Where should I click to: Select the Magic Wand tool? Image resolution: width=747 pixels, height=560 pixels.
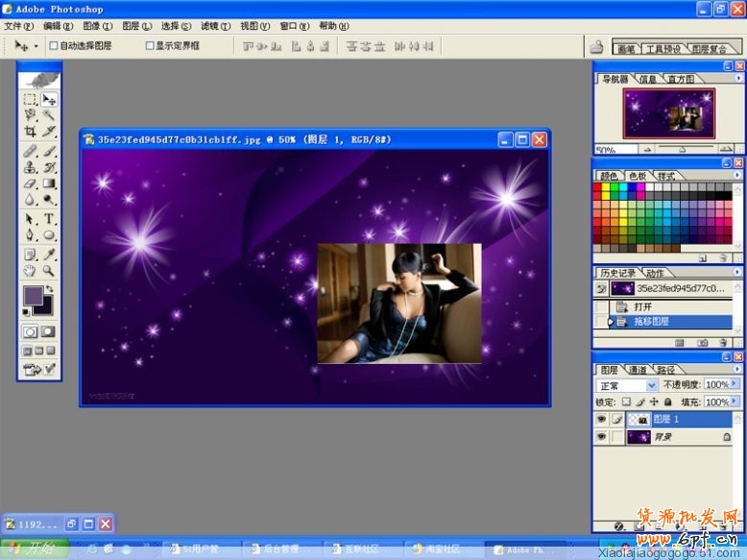[49, 114]
